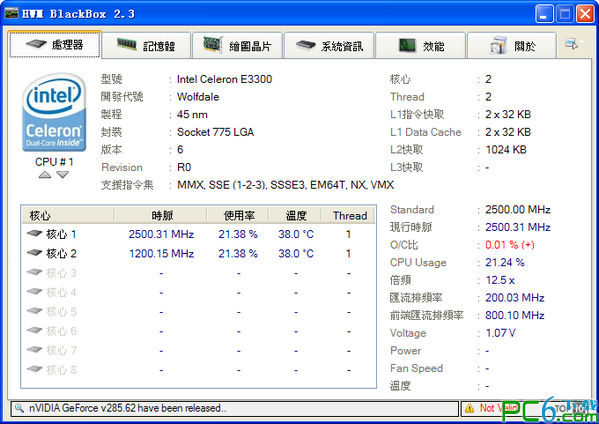
Task: Select next CPU with down arrow
Action: click(63, 175)
